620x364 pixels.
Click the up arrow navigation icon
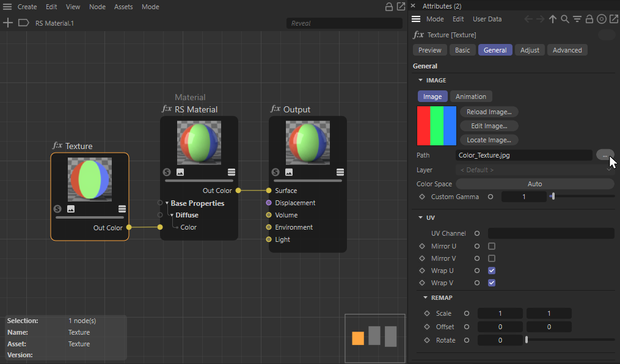pos(553,20)
